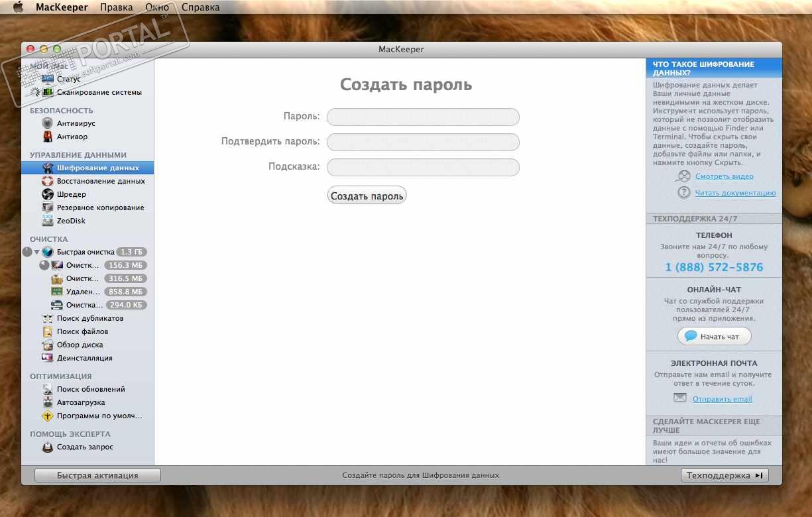Click the 316.5 МБ size badge
This screenshot has width=812, height=517.
point(125,278)
